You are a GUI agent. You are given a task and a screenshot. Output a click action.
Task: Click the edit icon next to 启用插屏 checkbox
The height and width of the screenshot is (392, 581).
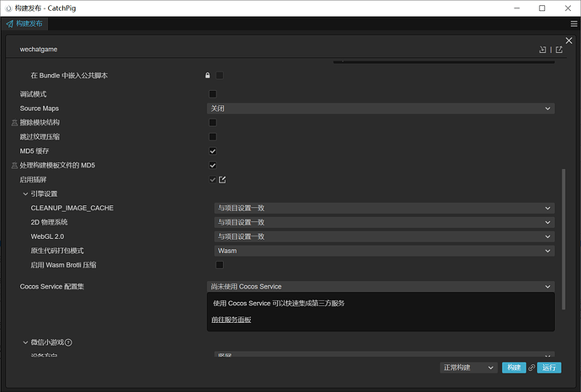[x=222, y=180]
